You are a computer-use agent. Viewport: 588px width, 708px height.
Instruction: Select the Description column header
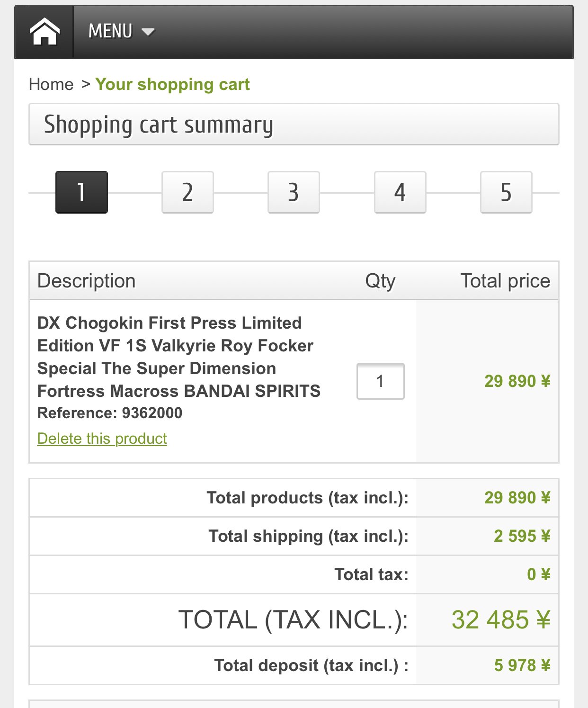(x=86, y=281)
